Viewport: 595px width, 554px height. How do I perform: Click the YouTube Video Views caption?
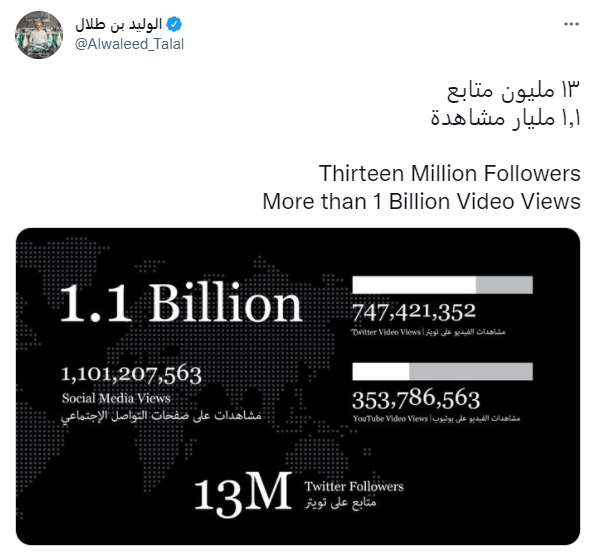(x=390, y=419)
